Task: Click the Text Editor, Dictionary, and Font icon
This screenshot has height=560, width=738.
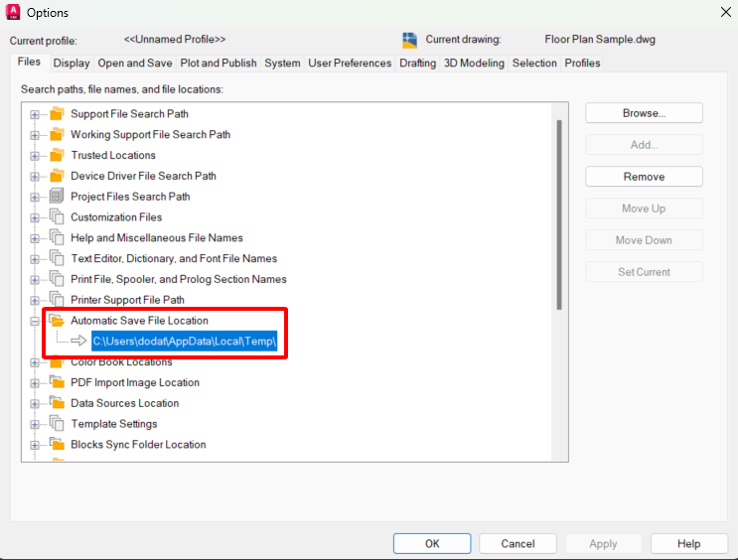Action: pyautogui.click(x=57, y=258)
